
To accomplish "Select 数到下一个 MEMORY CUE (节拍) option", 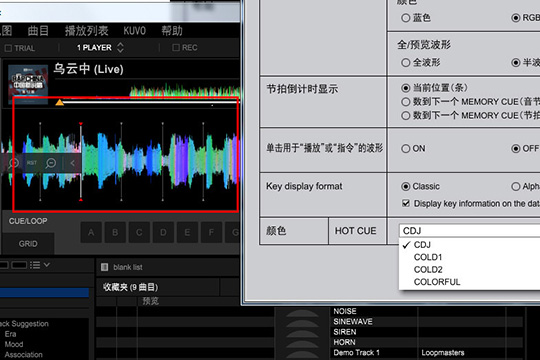I will [406, 115].
